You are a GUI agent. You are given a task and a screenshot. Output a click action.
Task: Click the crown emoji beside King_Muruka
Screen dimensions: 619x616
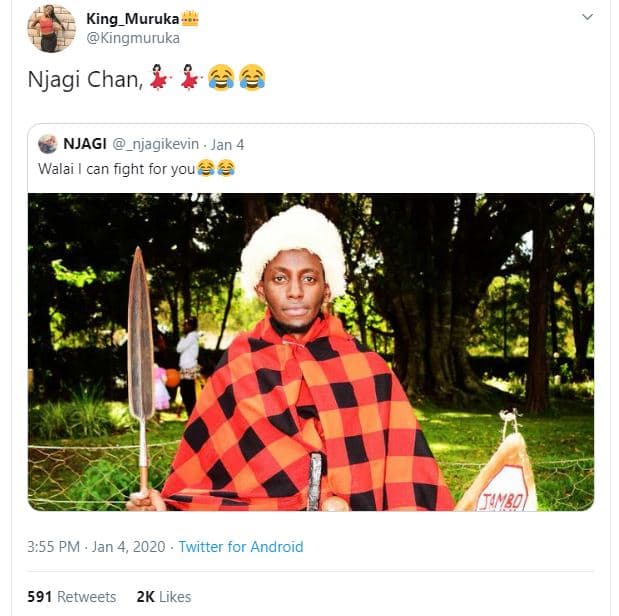point(190,19)
